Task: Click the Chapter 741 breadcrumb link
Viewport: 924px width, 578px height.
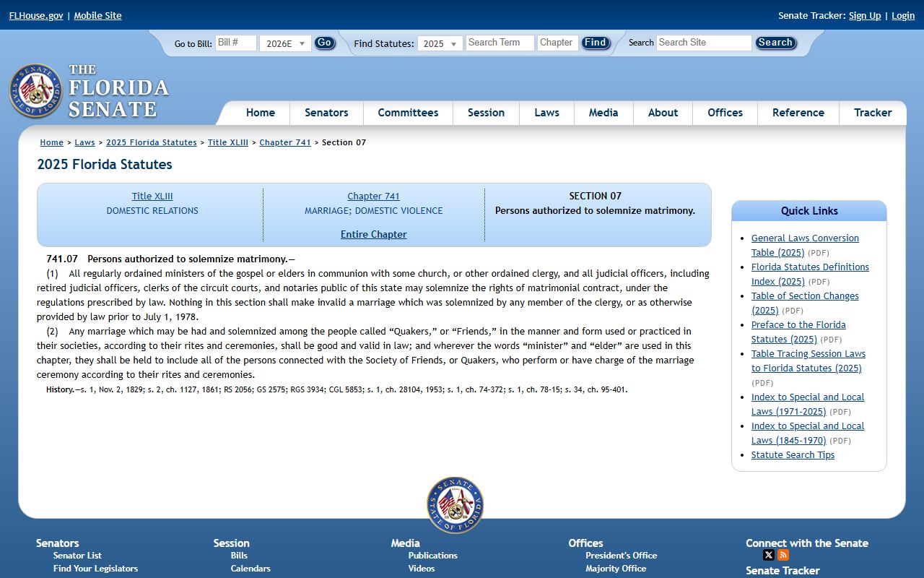Action: coord(285,142)
